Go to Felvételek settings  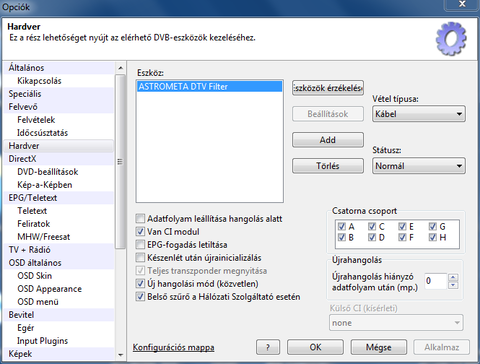pos(58,120)
